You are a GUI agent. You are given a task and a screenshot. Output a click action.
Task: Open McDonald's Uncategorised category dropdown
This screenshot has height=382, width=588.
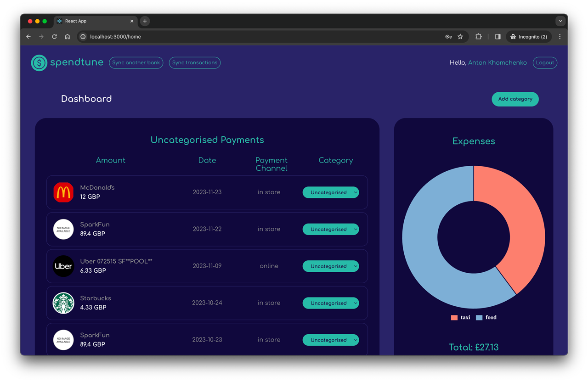(331, 192)
